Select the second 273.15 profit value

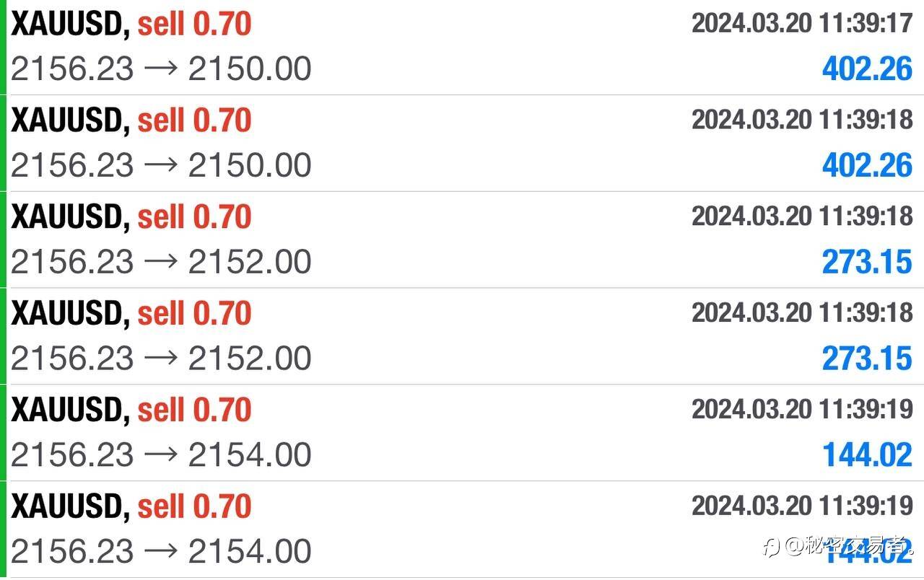[867, 359]
